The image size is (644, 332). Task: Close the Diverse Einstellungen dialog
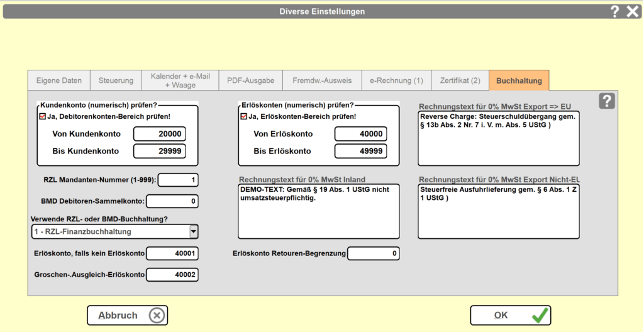coord(633,11)
